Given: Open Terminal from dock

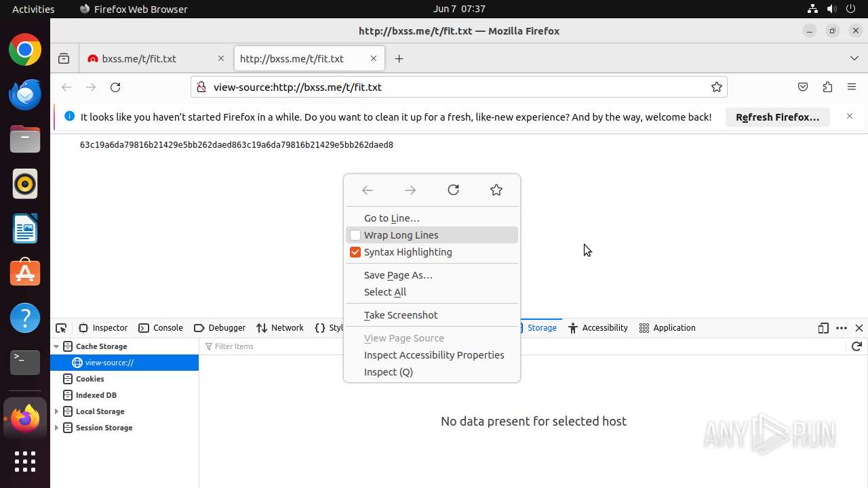Looking at the screenshot, I should pos(25,362).
